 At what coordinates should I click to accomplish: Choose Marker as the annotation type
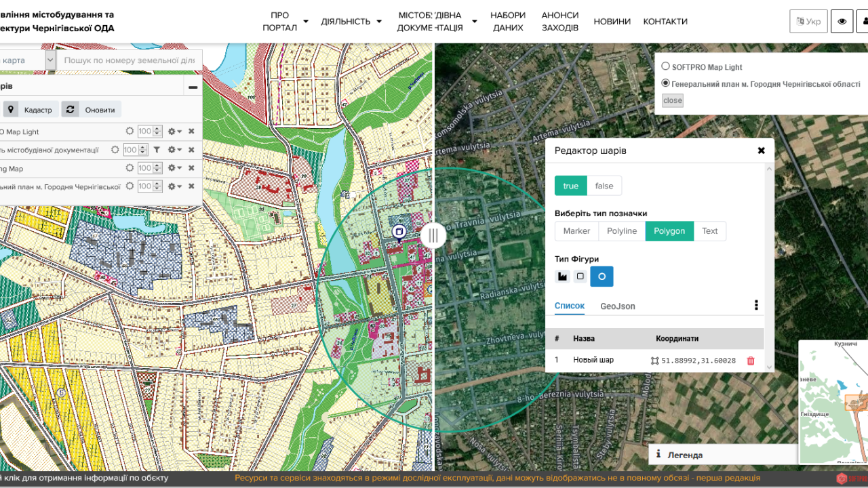[576, 231]
